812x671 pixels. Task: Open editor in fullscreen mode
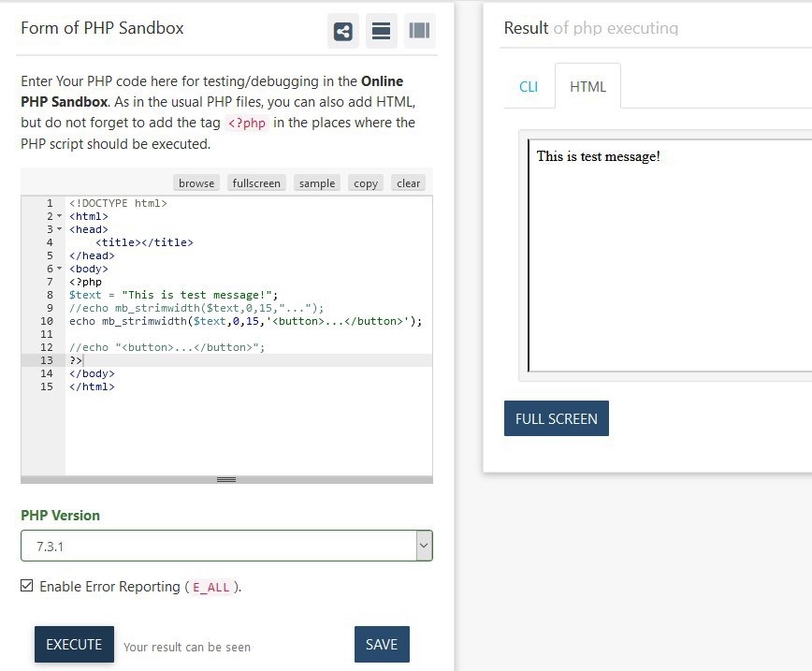[x=256, y=182]
